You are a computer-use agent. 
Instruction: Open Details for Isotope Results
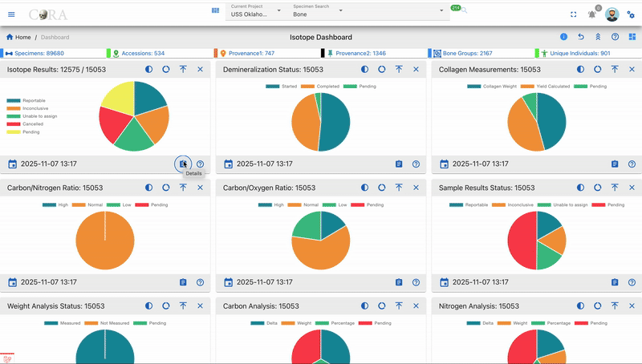tap(183, 164)
